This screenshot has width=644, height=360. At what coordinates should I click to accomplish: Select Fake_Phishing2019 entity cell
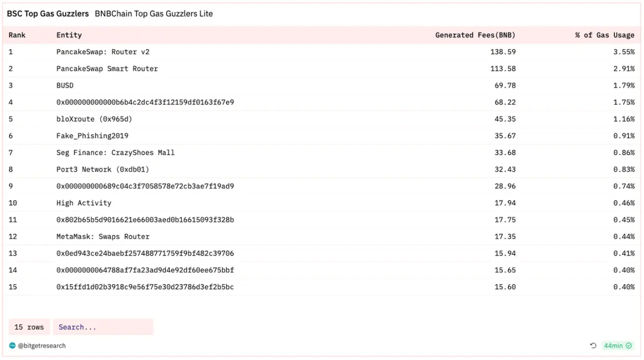click(x=92, y=136)
